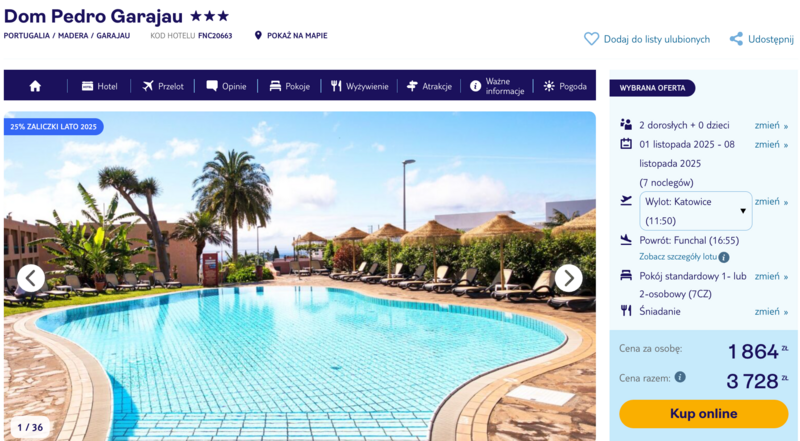
Task: Click the home icon in navigation bar
Action: click(x=35, y=86)
